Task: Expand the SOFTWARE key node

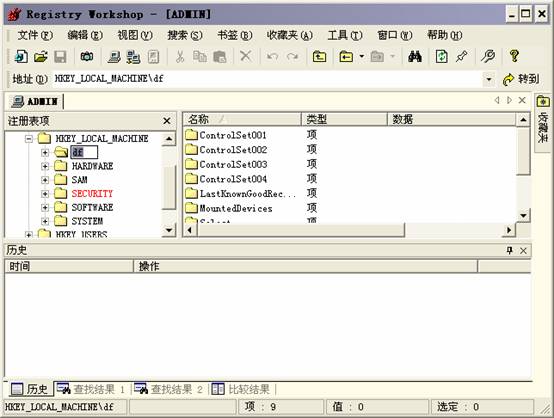Action: coord(45,207)
